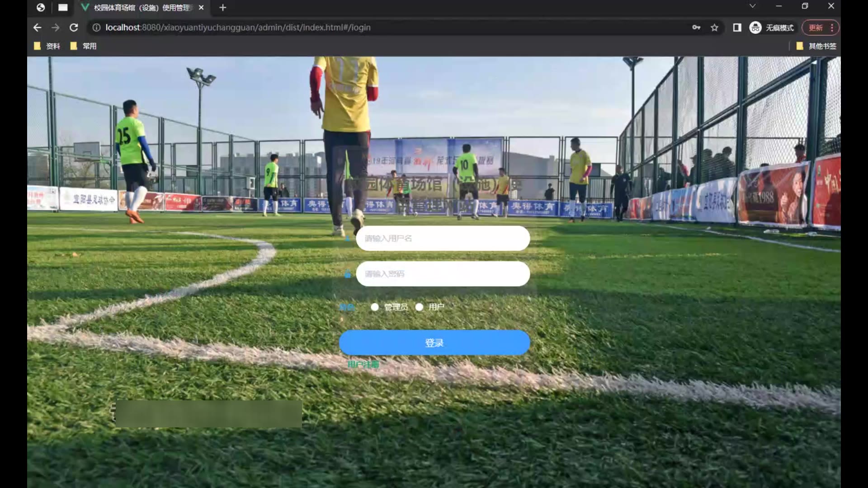Switch to the 校园体育场馆 tab
Viewport: 868px width, 488px height.
click(x=140, y=8)
